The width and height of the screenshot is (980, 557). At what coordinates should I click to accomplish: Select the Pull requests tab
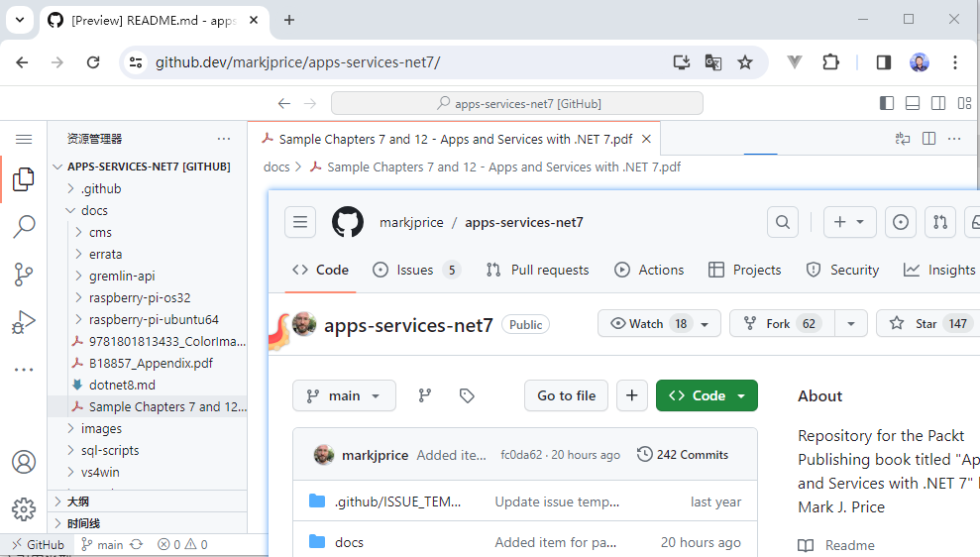537,270
